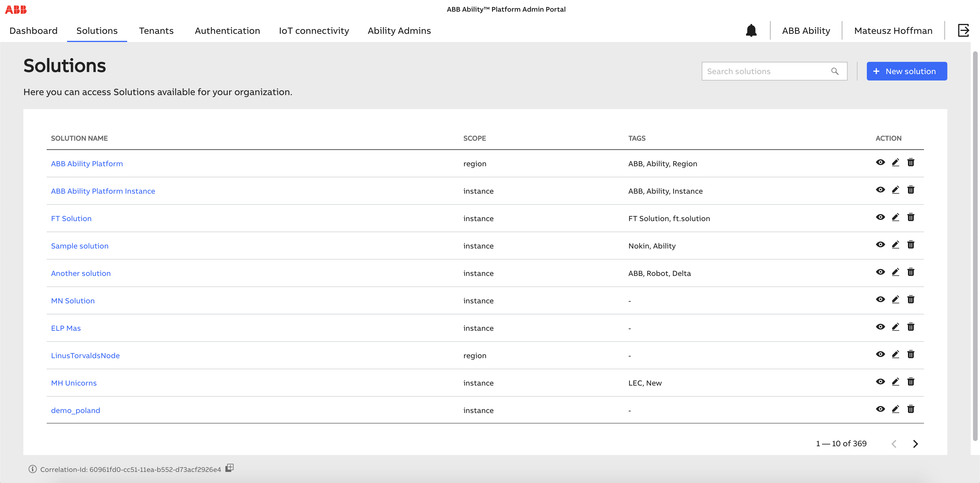View the demo_poland row
Image resolution: width=980 pixels, height=483 pixels.
[x=880, y=409]
